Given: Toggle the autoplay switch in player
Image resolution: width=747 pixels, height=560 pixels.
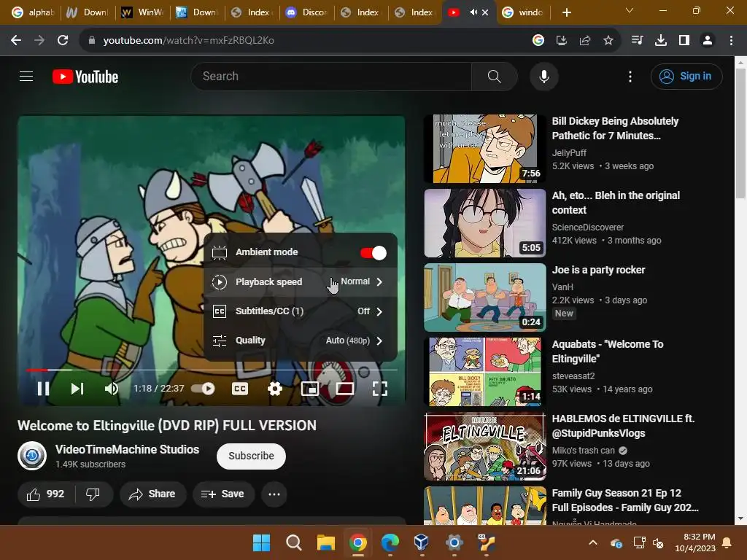Looking at the screenshot, I should coord(203,389).
